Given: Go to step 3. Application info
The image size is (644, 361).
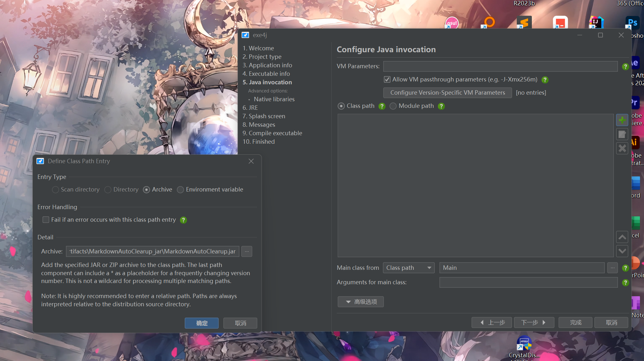Looking at the screenshot, I should coord(267,65).
